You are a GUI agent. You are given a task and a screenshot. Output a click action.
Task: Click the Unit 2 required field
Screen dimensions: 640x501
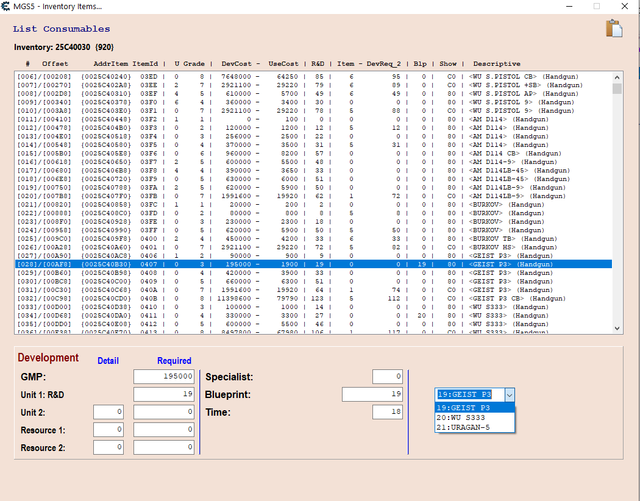click(x=164, y=412)
